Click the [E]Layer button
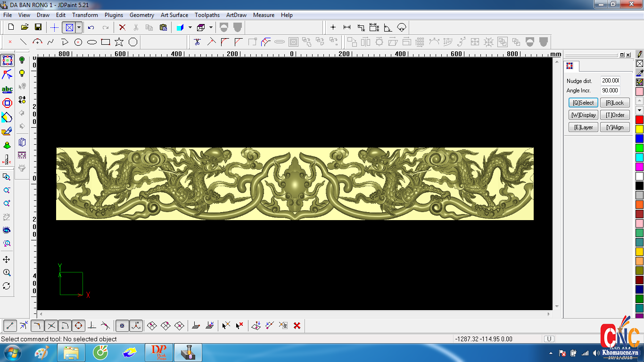This screenshot has width=644, height=362. coord(583,127)
